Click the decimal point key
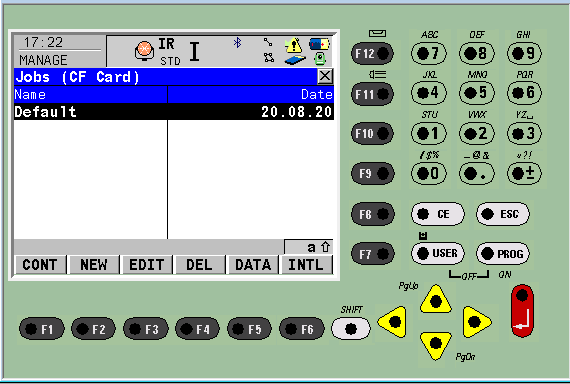The height and width of the screenshot is (384, 570). click(x=477, y=173)
